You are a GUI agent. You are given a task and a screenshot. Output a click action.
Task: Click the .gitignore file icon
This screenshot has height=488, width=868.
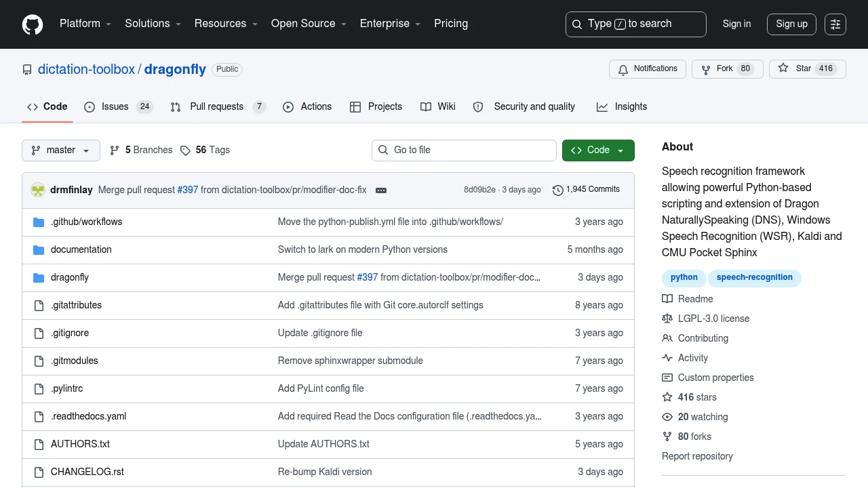[x=39, y=333]
